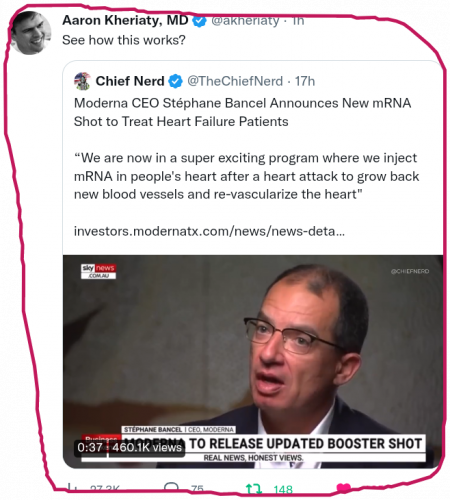Click the 75 replies count
This screenshot has width=450, height=500.
(197, 489)
